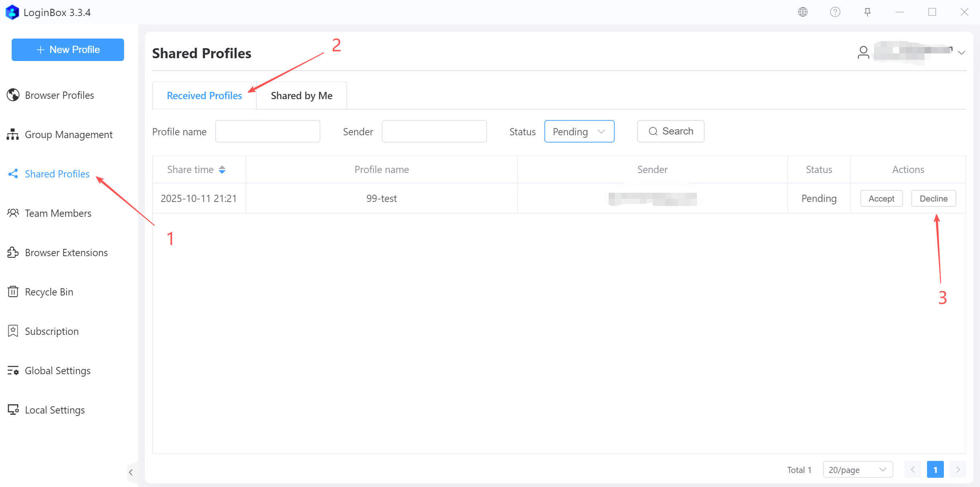Screen dimensions: 980x487
Task: Open Group Management from the sidebar
Action: 68,134
